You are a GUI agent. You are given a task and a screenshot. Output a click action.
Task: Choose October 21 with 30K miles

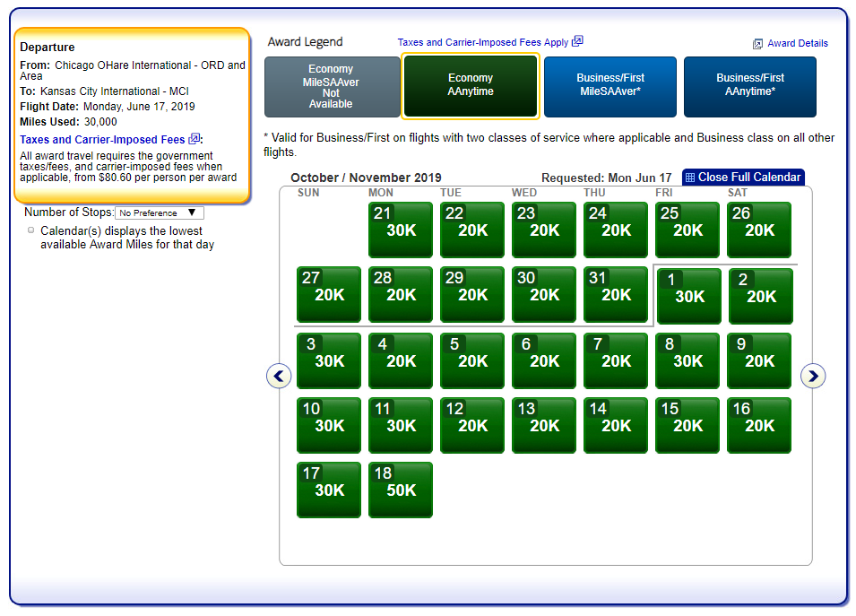click(401, 230)
